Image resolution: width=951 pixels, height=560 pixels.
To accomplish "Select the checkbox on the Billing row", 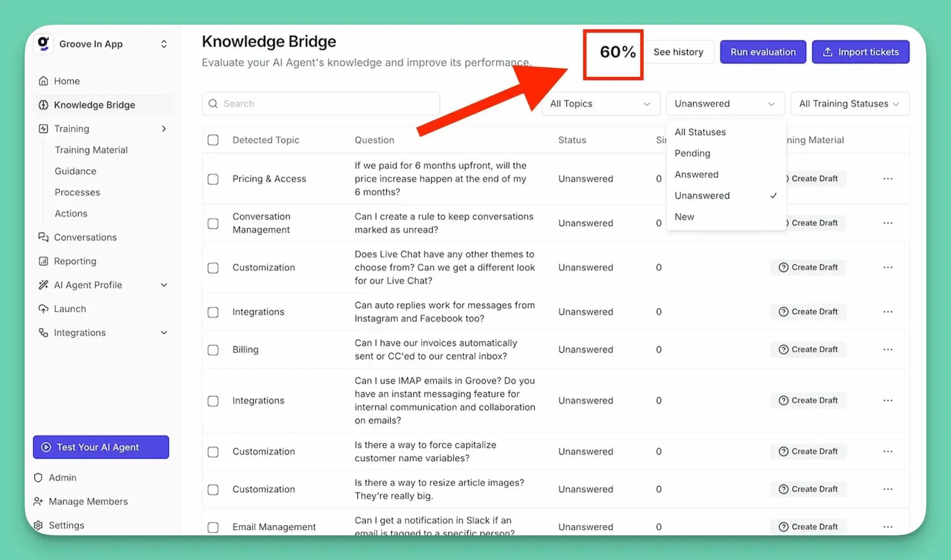I will coord(213,350).
